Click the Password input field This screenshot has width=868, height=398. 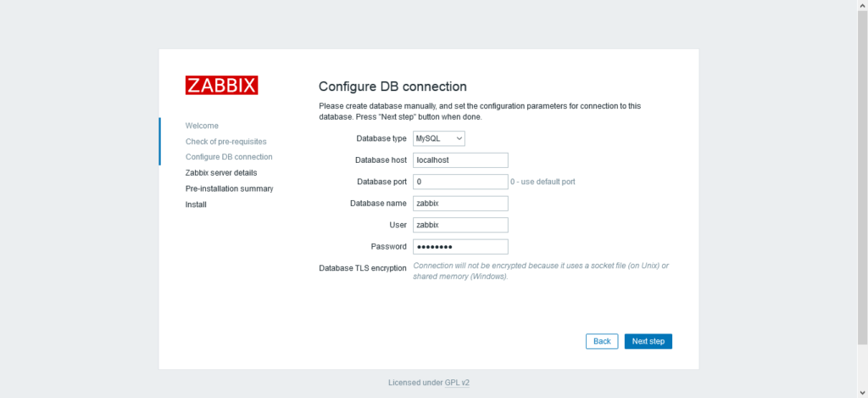460,247
